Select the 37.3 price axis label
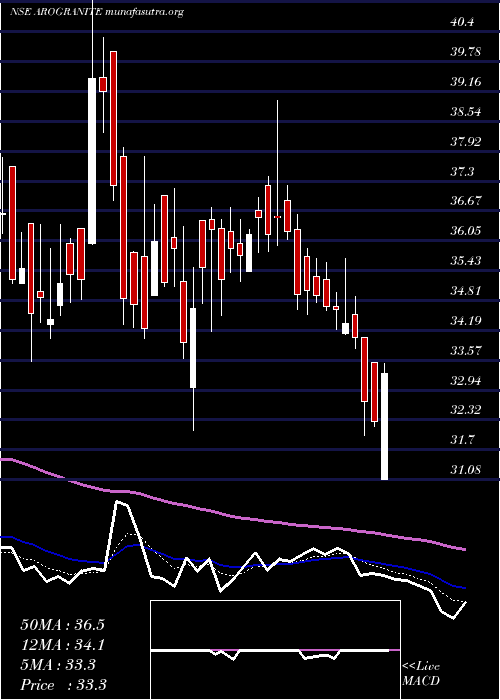Image resolution: width=500 pixels, height=700 pixels. coord(462,171)
